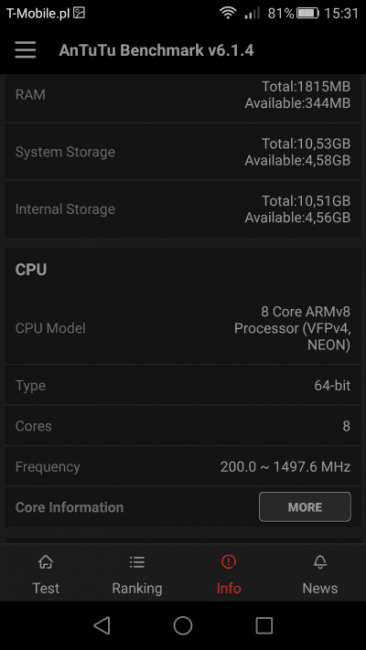Tap the AnTuTu Benchmark v6.1.4 title
Image resolution: width=366 pixels, height=650 pixels.
156,50
